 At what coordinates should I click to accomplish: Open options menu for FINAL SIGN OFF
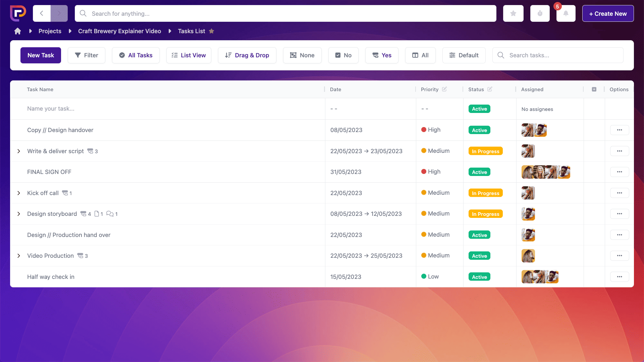[620, 172]
